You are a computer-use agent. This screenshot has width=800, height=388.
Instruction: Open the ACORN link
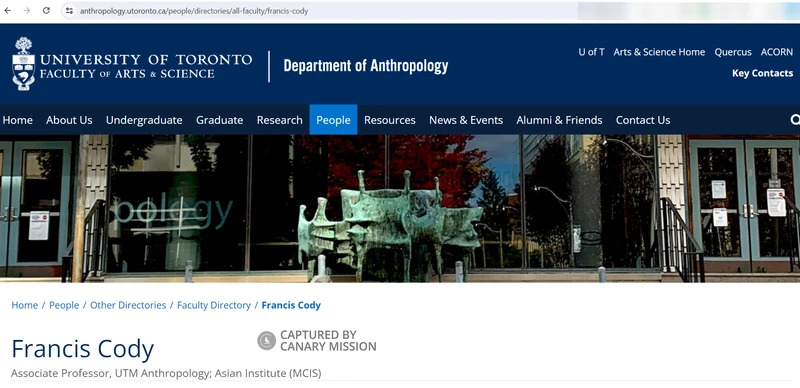tap(777, 52)
